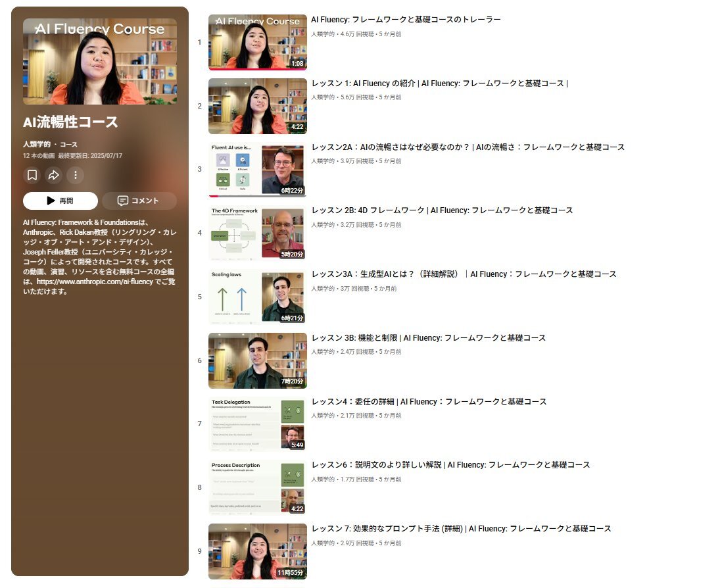This screenshot has width=720, height=588.
Task: Open thumbnail of Fluent AI use is video
Action: [x=257, y=170]
